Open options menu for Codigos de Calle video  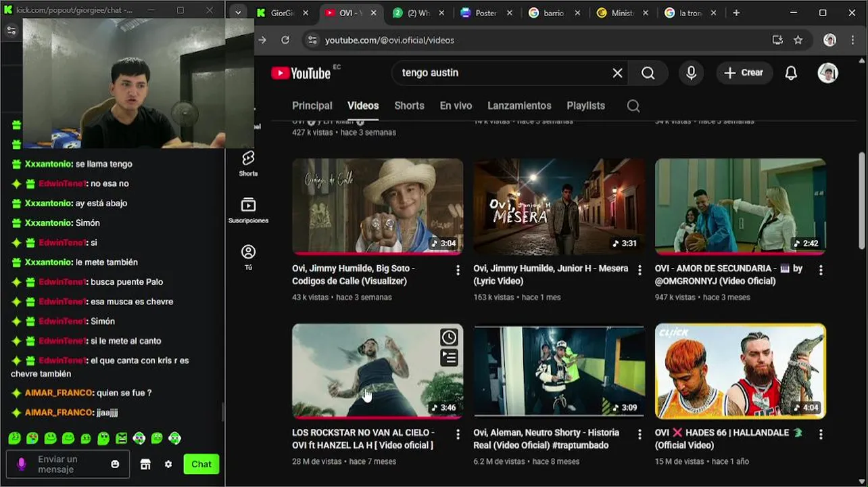pos(458,270)
